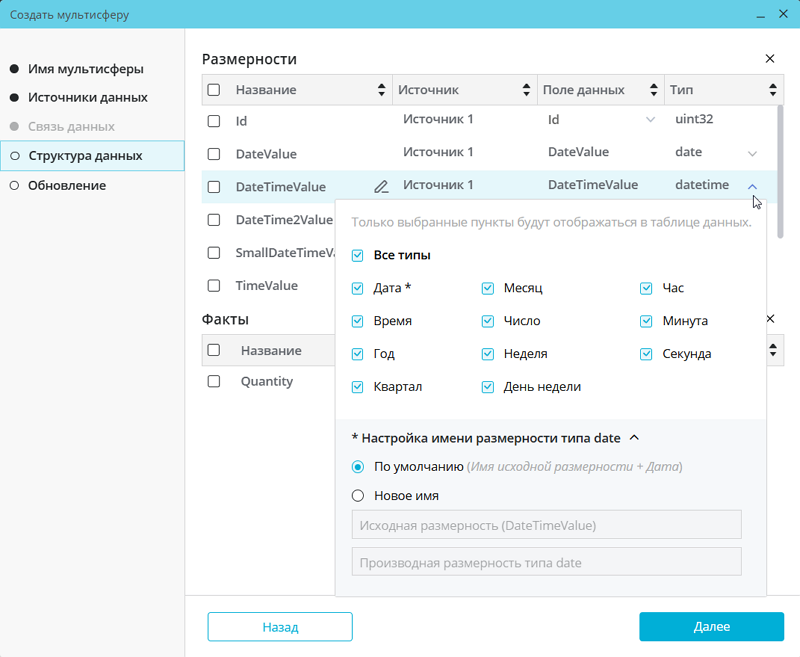800x657 pixels.
Task: Disable the День недели checkbox
Action: (x=488, y=387)
